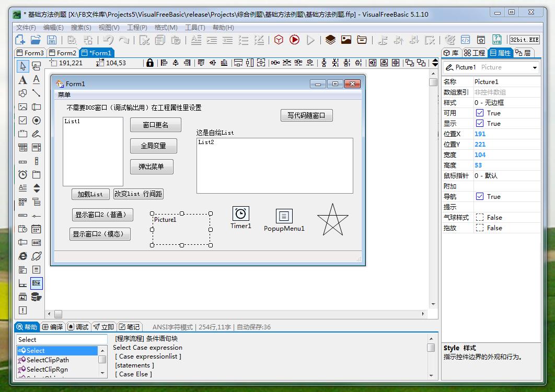Open the 编译 bottom tab
Screen dimensions: 555x392
[x=52, y=327]
